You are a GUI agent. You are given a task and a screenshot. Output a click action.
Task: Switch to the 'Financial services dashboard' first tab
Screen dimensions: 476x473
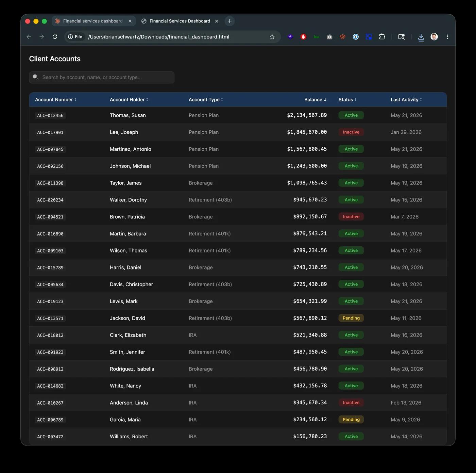pyautogui.click(x=94, y=21)
